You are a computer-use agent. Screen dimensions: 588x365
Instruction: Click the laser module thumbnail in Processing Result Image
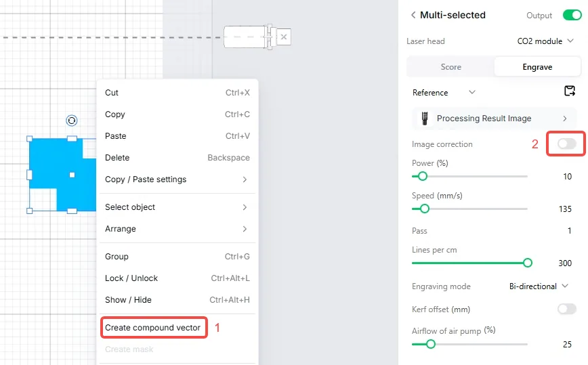click(x=425, y=119)
